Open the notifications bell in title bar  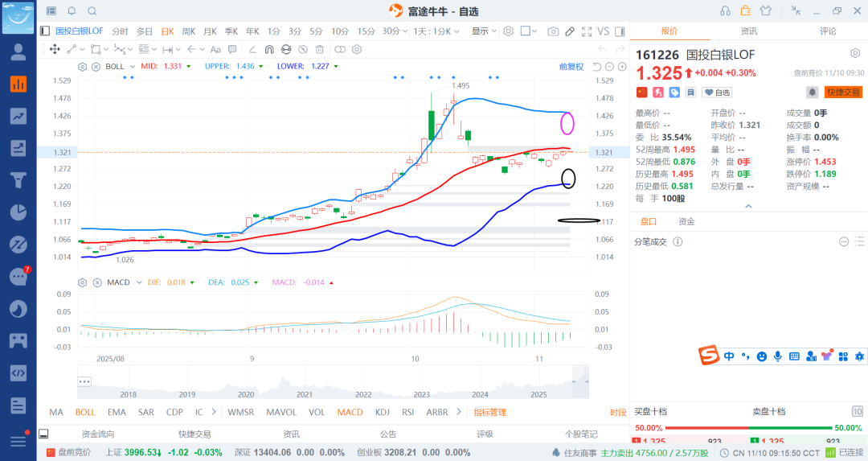click(72, 11)
